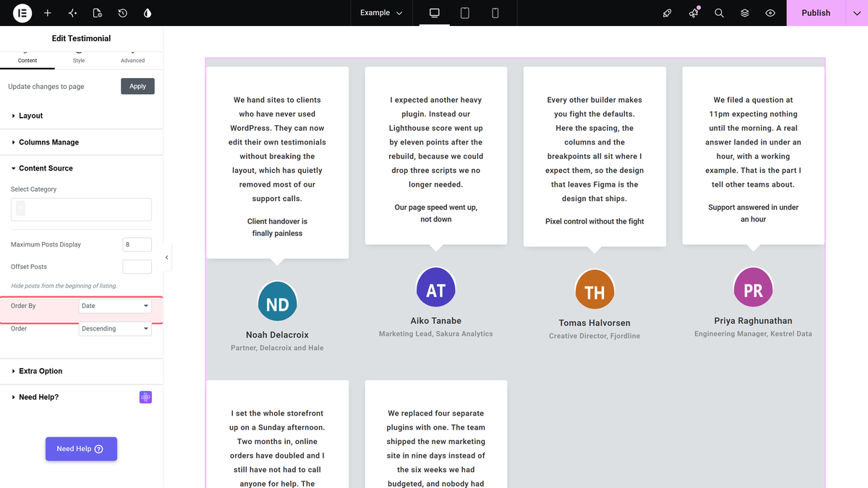Switch to tablet preview mode

465,13
